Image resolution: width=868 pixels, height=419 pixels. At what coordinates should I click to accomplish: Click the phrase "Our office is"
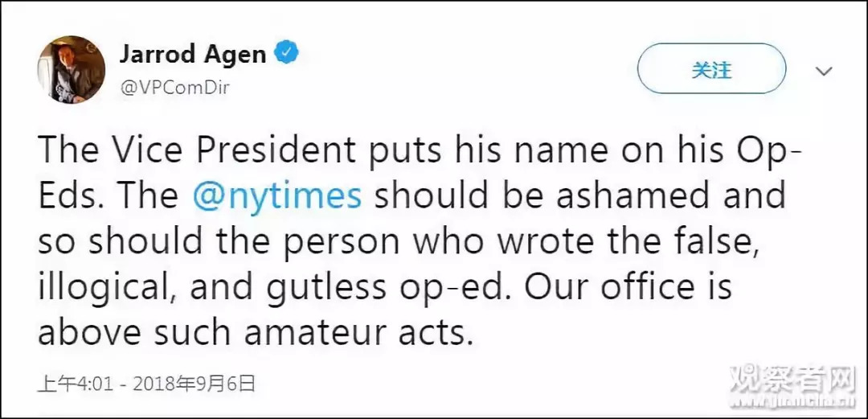629,286
